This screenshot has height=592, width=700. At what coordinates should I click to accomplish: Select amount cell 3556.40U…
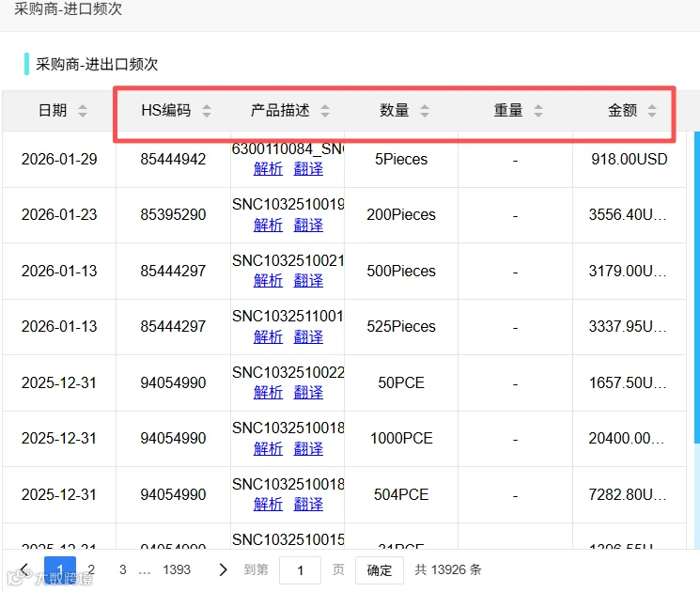tap(628, 215)
